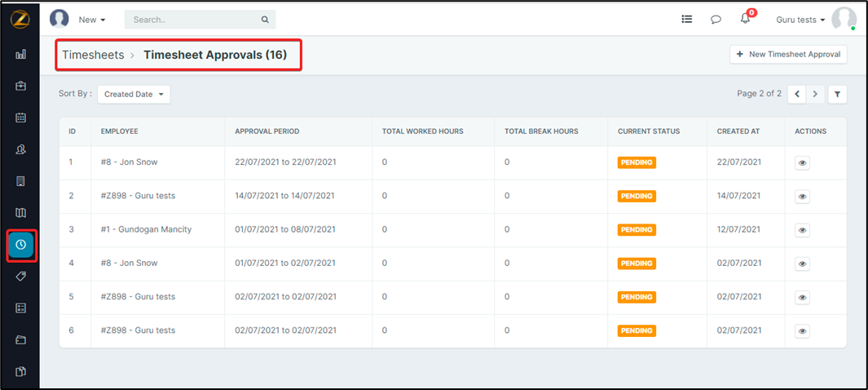Click the Timesheets breadcrumb link
868x390 pixels.
click(x=93, y=55)
